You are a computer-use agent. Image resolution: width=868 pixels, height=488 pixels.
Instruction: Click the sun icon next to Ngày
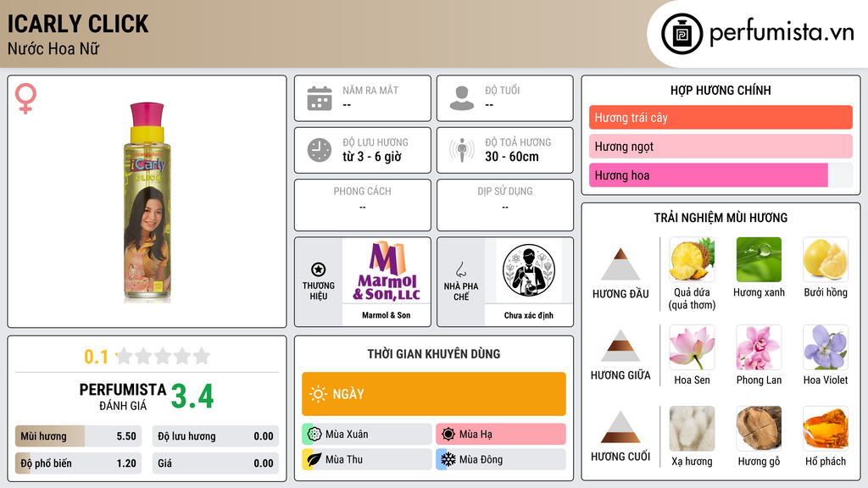319,394
